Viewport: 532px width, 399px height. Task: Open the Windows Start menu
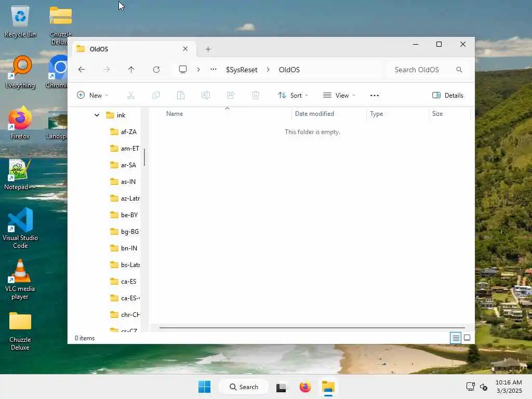204,387
